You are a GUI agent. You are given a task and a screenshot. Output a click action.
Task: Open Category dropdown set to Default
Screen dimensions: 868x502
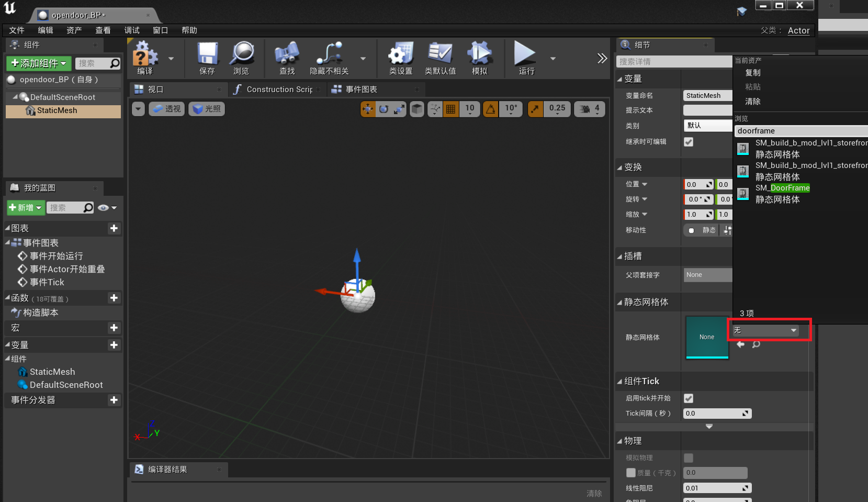pyautogui.click(x=708, y=126)
